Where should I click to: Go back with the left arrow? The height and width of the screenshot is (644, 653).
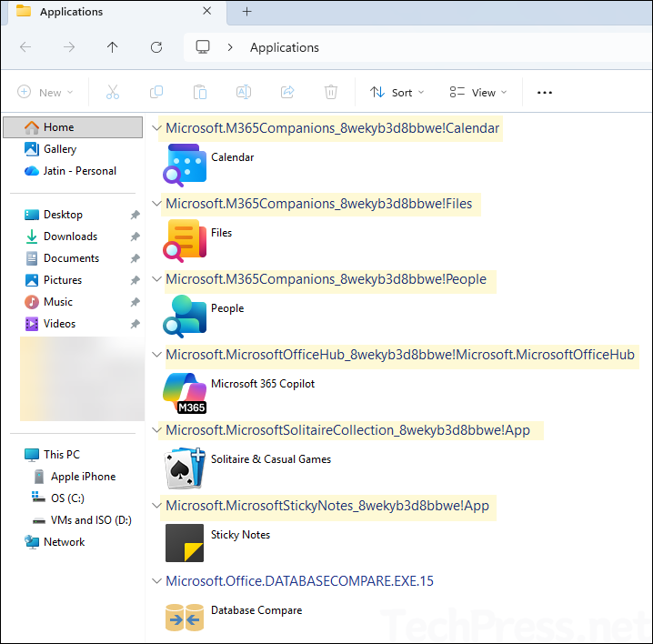click(25, 47)
